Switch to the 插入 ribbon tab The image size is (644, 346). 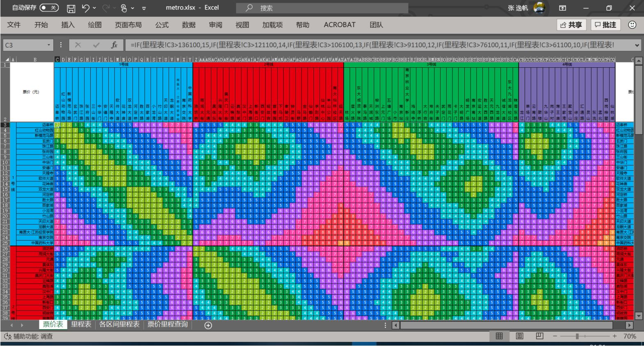click(68, 25)
